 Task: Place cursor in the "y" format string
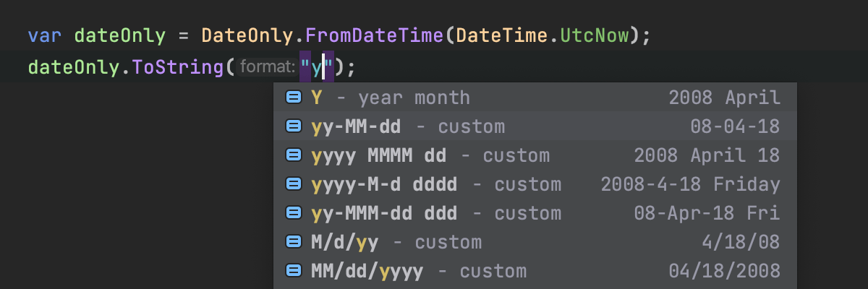pos(318,68)
